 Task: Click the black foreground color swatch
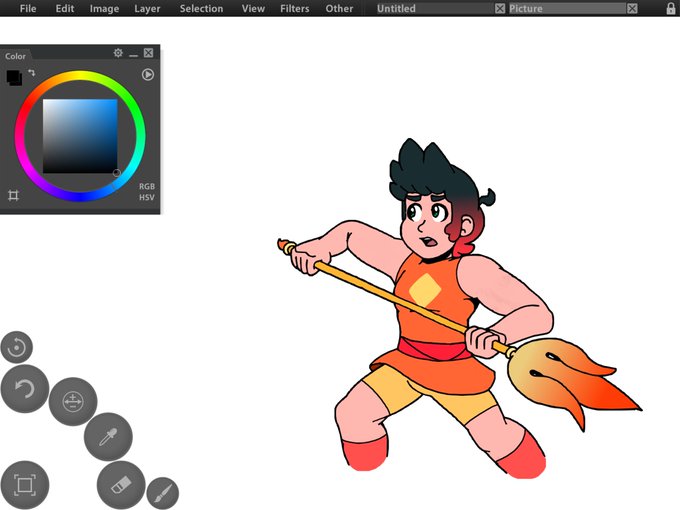coord(13,77)
